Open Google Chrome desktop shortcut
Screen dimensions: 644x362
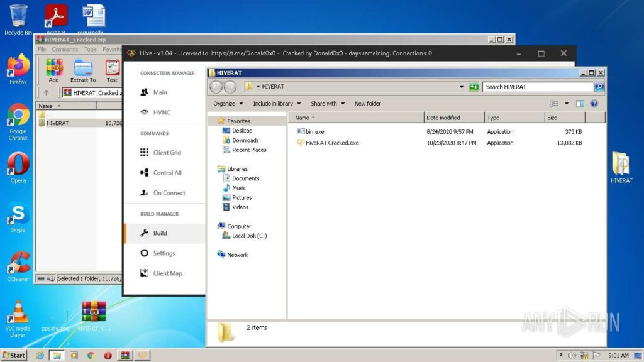click(18, 122)
